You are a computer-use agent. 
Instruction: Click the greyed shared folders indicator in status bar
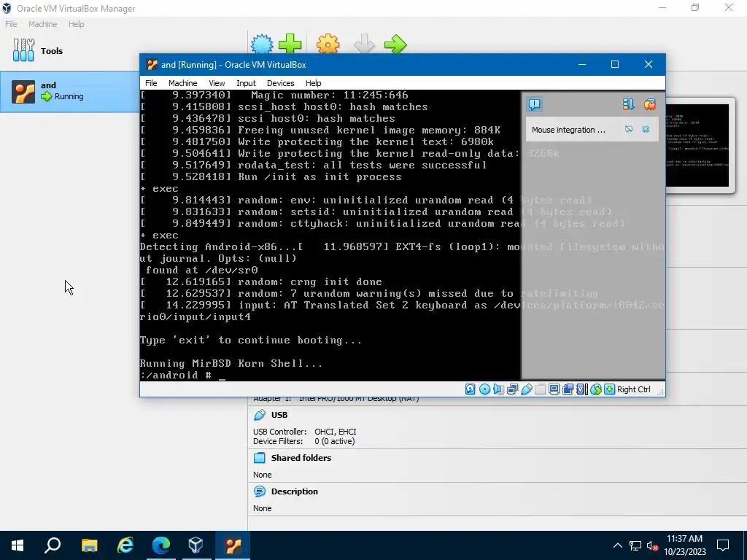[x=541, y=389]
